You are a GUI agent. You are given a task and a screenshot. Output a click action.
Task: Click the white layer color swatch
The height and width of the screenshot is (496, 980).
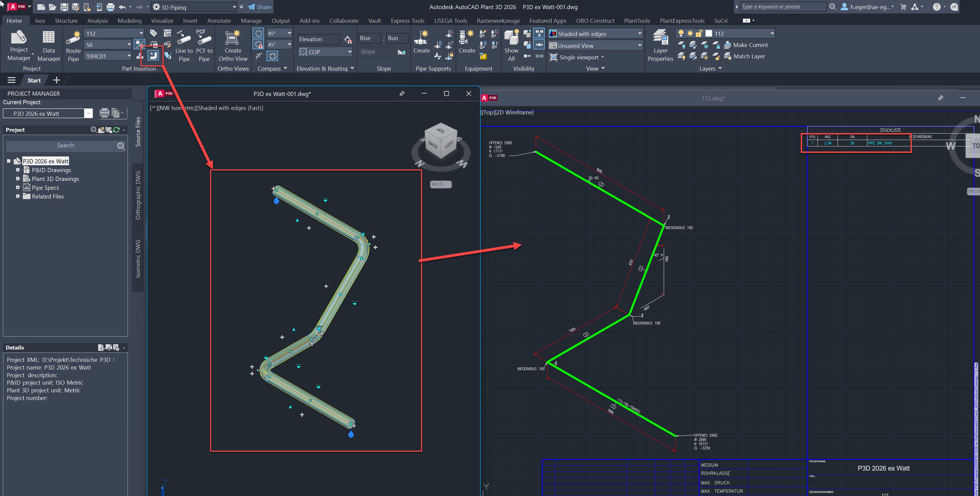(x=709, y=34)
